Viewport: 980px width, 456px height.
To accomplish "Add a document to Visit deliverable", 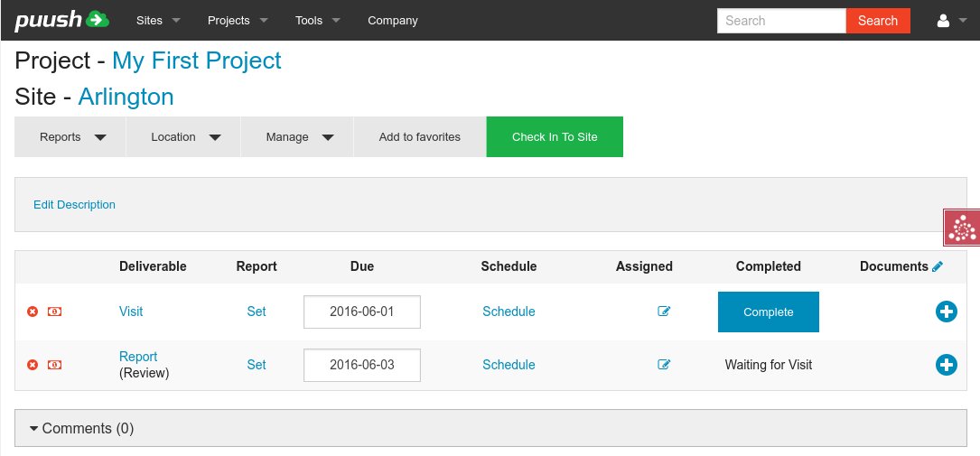I will (946, 312).
